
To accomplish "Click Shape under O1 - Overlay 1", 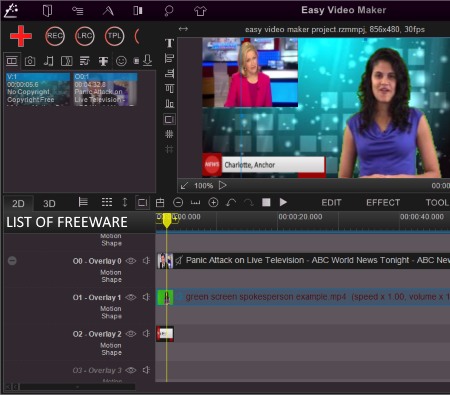I will point(111,316).
